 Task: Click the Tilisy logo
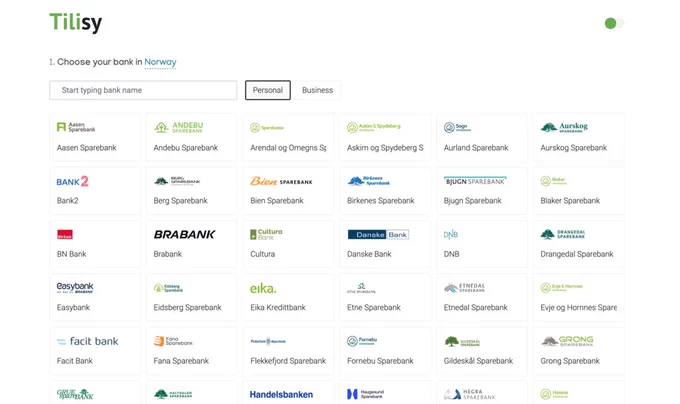point(76,23)
